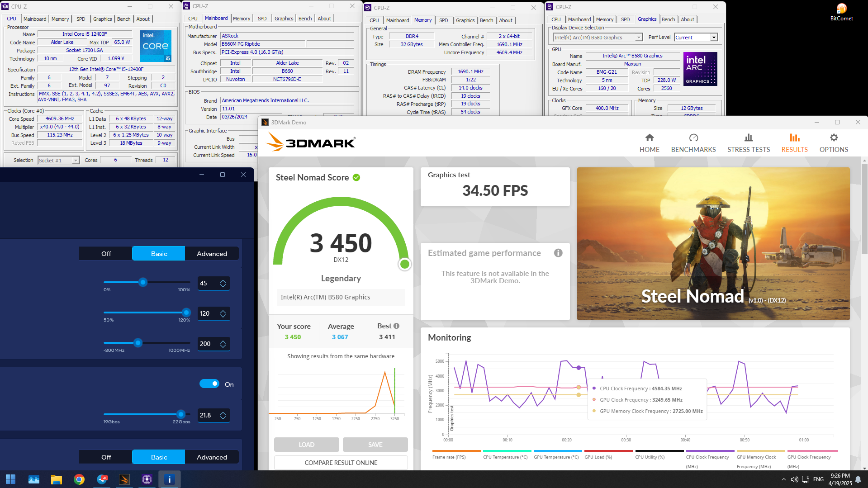Viewport: 868px width, 488px height.
Task: Adjust the 45 value stepper
Action: 223,283
